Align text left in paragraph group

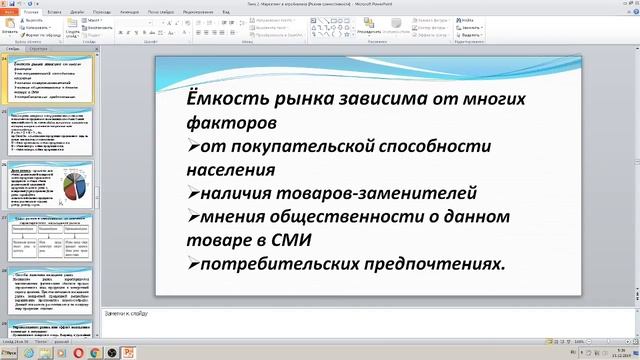pos(198,33)
